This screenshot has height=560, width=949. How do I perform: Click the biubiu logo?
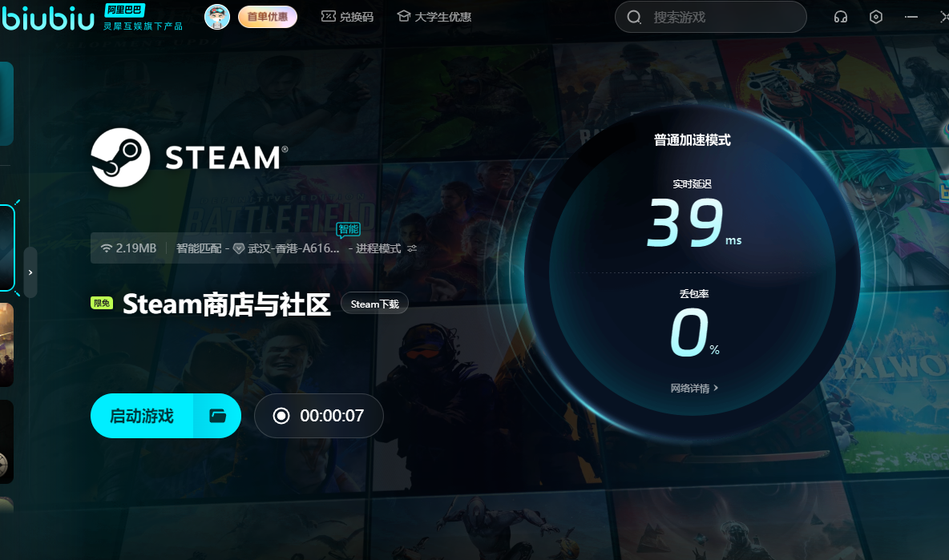coord(48,18)
